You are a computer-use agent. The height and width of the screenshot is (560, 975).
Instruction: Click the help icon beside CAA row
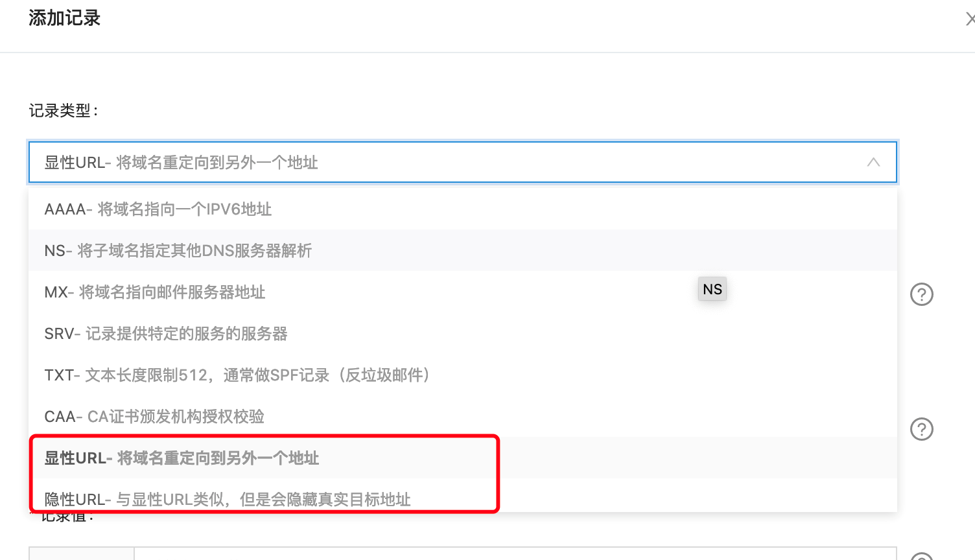(921, 429)
